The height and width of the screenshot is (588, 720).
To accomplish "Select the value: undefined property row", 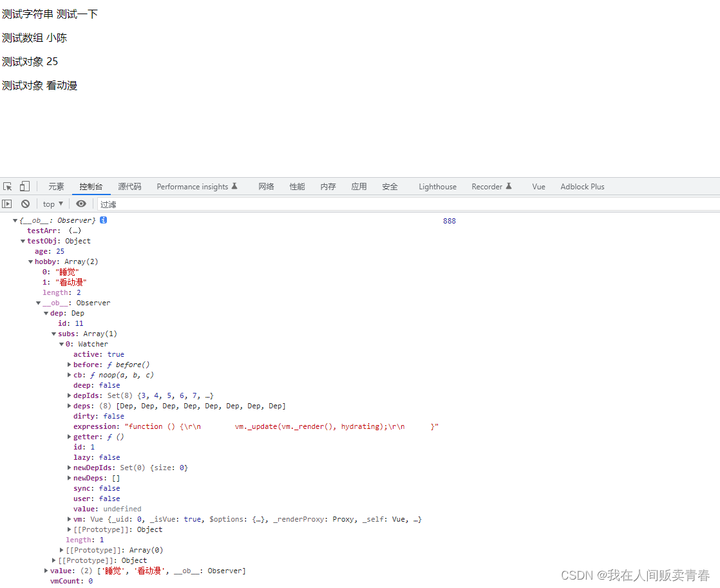I will coord(108,509).
